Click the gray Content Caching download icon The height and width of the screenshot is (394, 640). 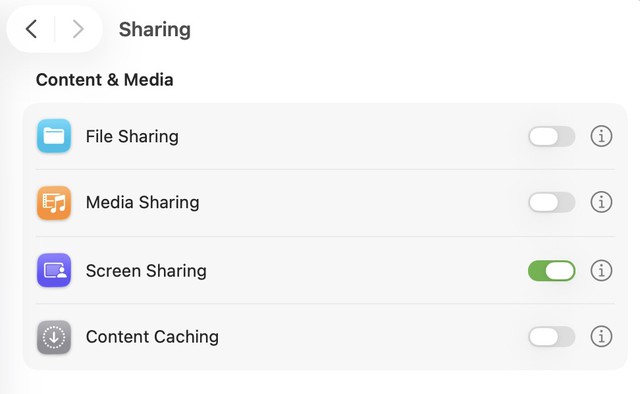click(54, 337)
